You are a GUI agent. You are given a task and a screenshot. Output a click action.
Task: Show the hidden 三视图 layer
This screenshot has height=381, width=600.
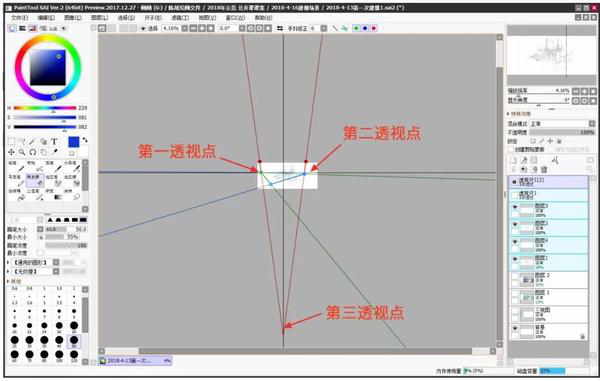[515, 311]
